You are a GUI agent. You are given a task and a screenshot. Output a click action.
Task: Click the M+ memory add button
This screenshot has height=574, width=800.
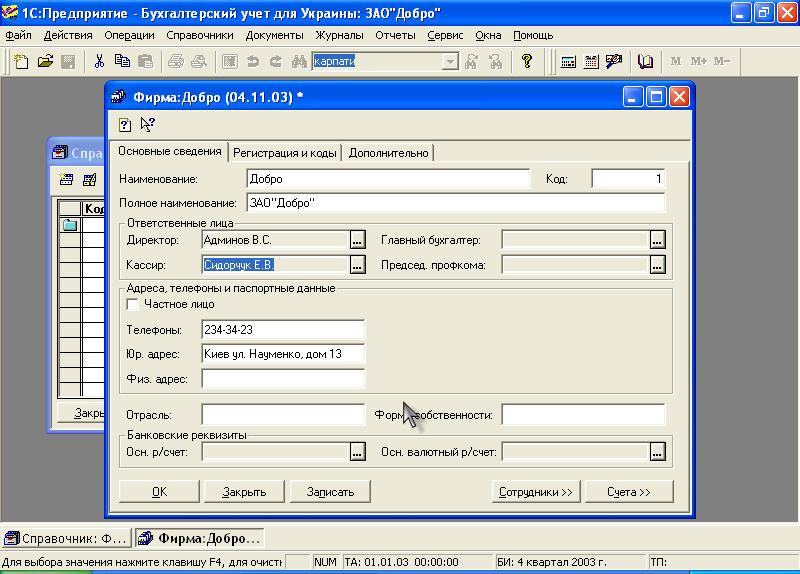(699, 62)
